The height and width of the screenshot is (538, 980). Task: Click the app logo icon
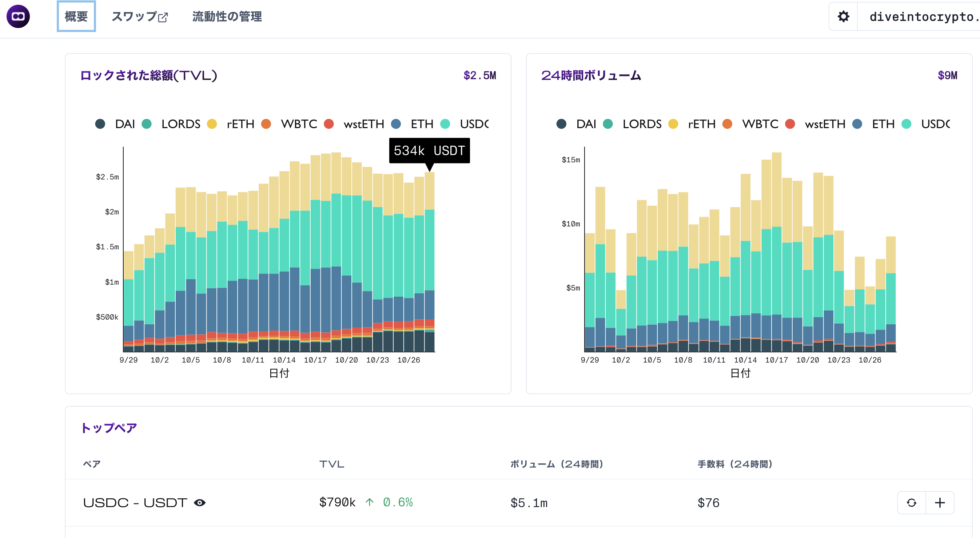click(18, 16)
